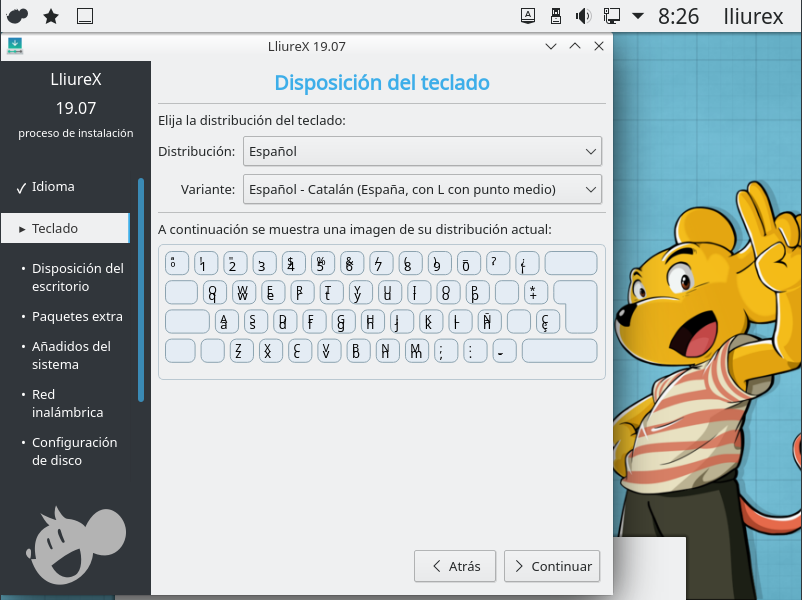Open the LliureX application launcher menu
802x600 pixels.
click(x=17, y=16)
